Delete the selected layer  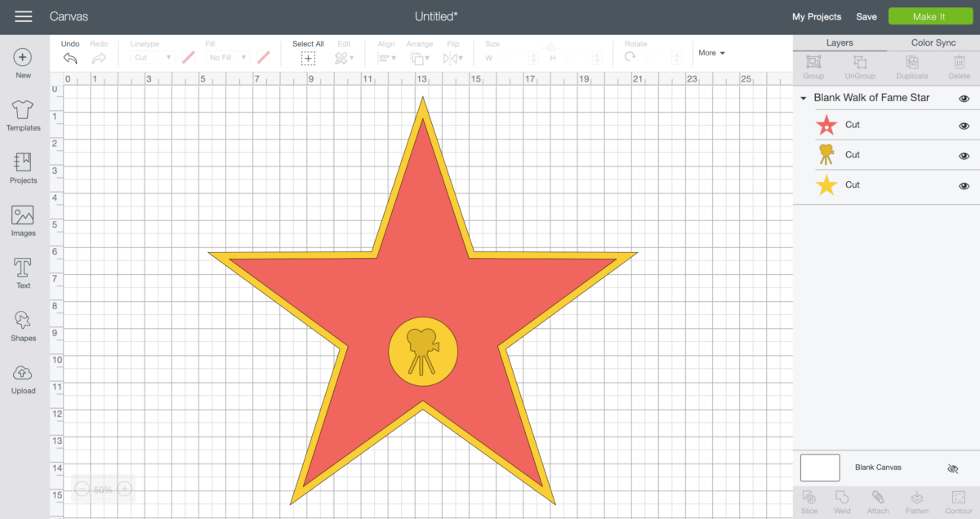(960, 67)
